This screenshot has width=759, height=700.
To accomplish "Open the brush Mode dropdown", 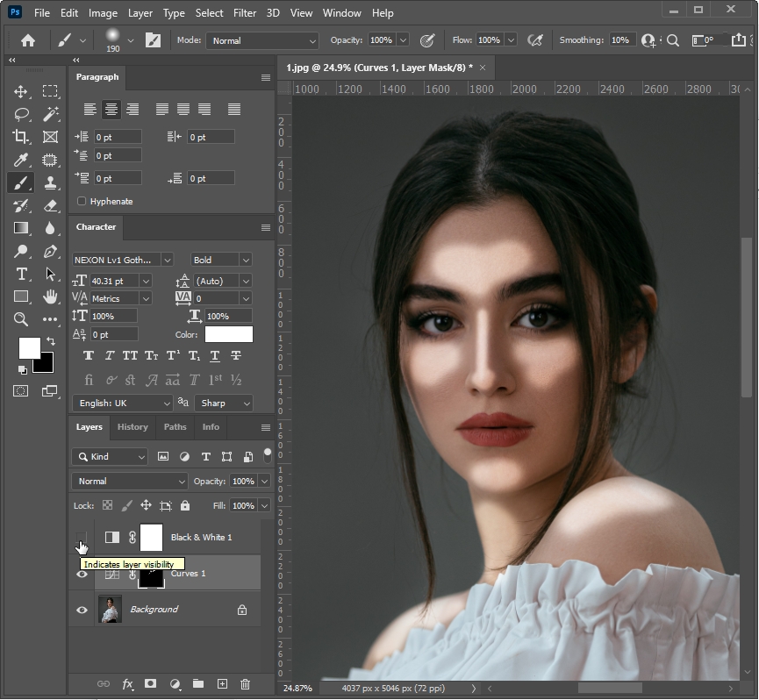I will 261,40.
